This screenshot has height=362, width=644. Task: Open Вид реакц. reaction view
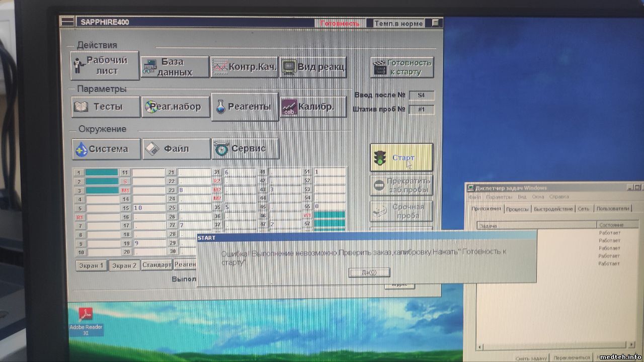point(313,67)
